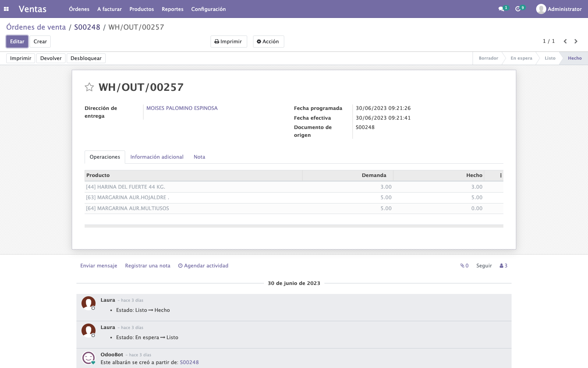Go to previous record arrow

(565, 41)
